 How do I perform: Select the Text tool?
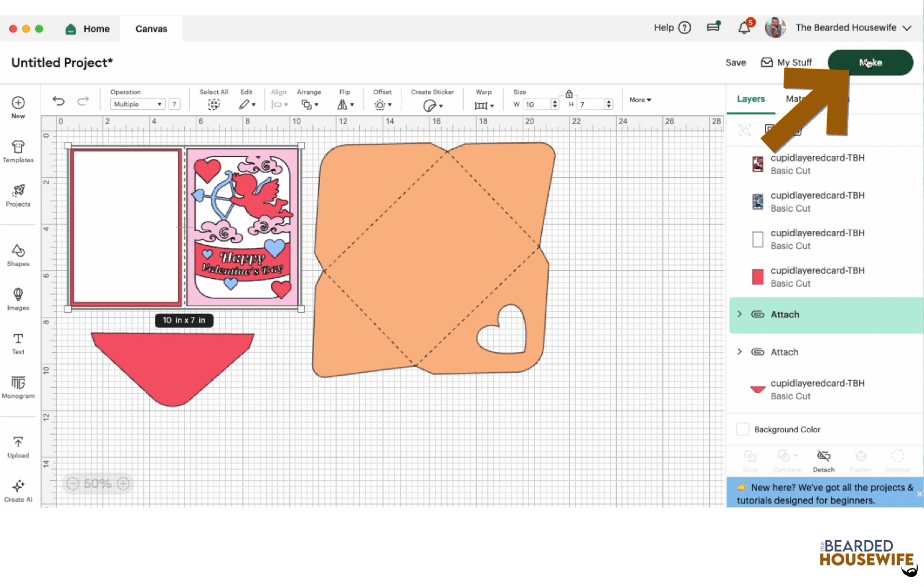point(18,343)
